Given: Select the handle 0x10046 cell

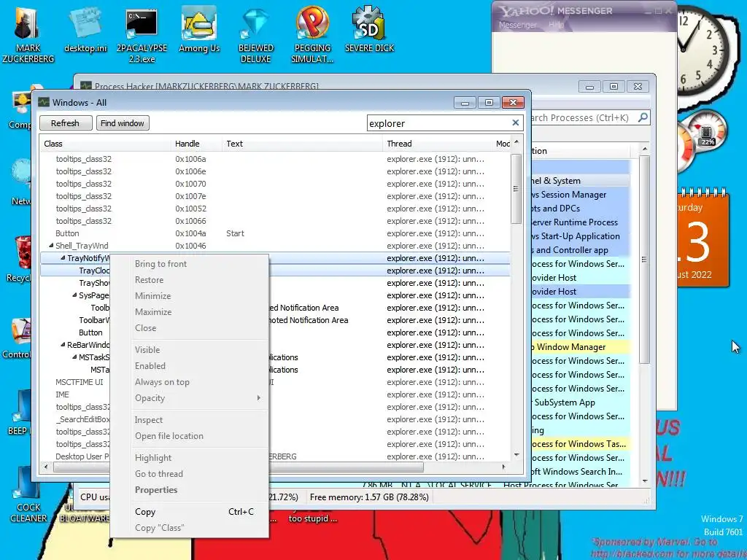Looking at the screenshot, I should 190,246.
